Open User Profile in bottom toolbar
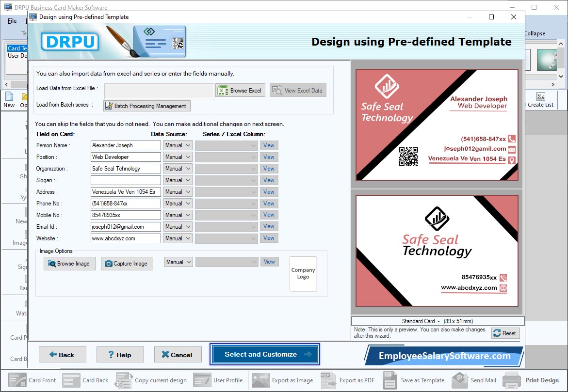 point(218,380)
